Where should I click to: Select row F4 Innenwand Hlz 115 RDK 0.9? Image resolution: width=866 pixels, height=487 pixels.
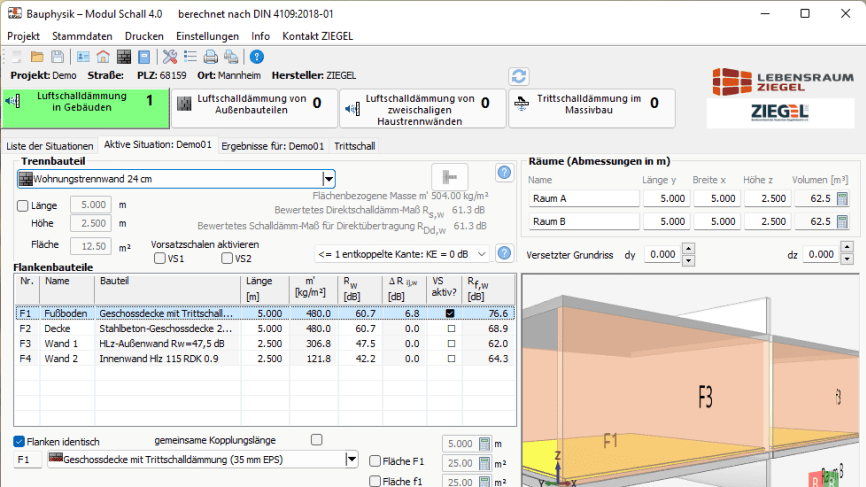pyautogui.click(x=265, y=358)
